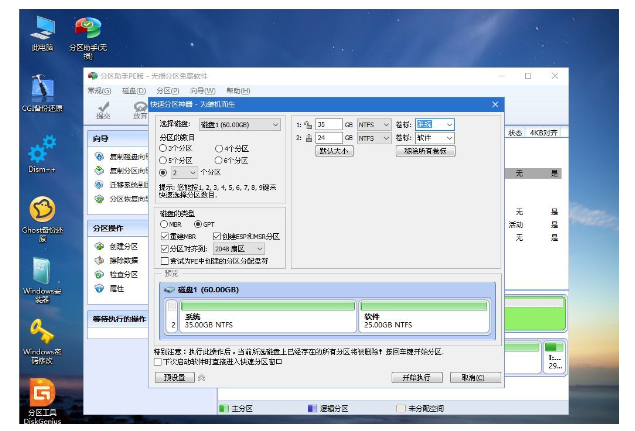635x431 pixels.
Task: Open the 帮助(H) menu
Action: [x=238, y=91]
